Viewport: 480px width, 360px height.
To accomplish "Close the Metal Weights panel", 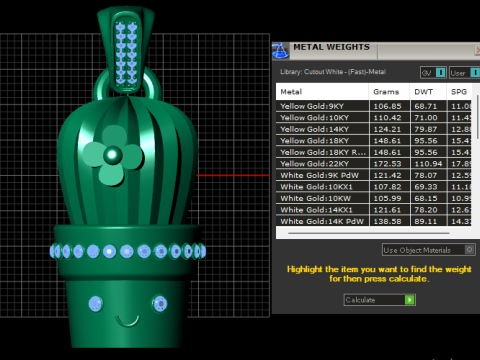I will coord(477,50).
